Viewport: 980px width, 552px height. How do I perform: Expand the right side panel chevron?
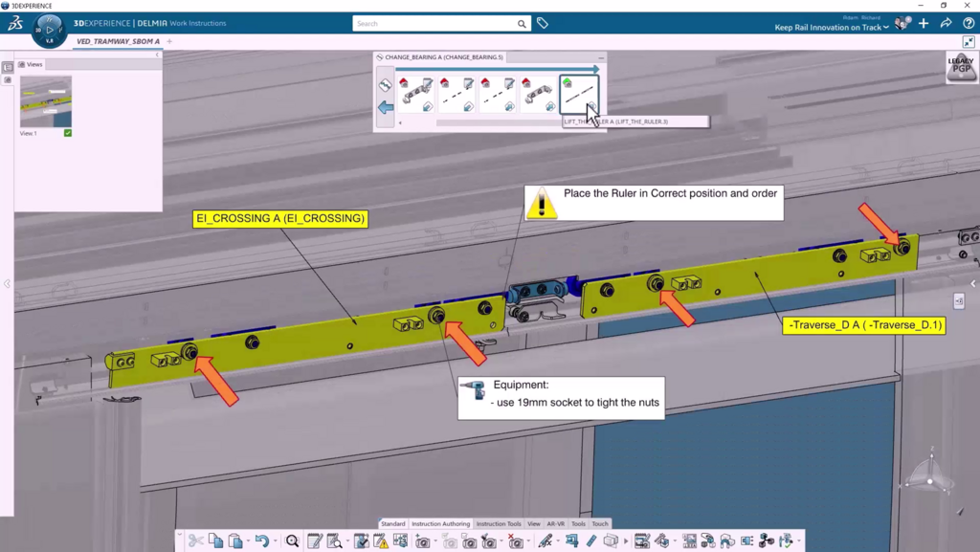(x=973, y=283)
